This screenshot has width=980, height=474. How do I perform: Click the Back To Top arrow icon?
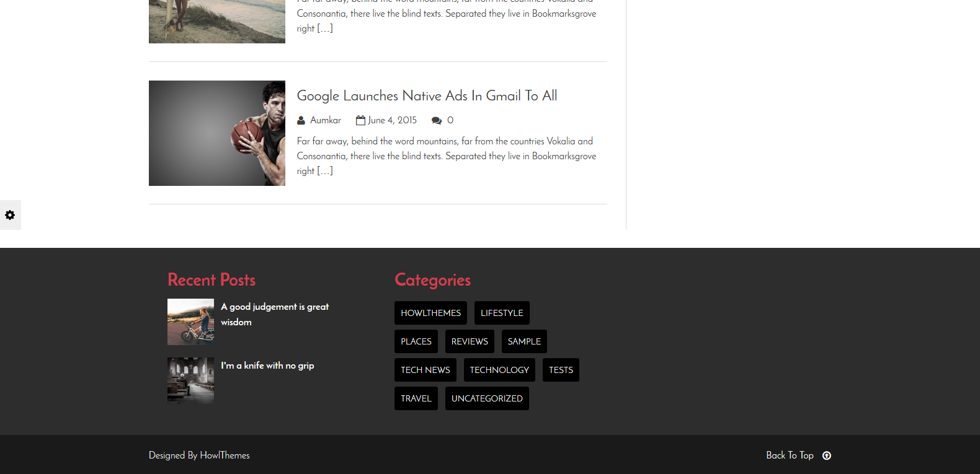[826, 455]
